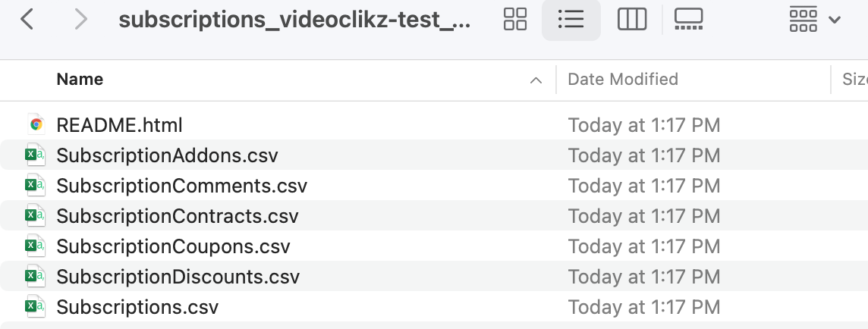Click Excel icon for SubscriptionComments.csv

(x=36, y=185)
